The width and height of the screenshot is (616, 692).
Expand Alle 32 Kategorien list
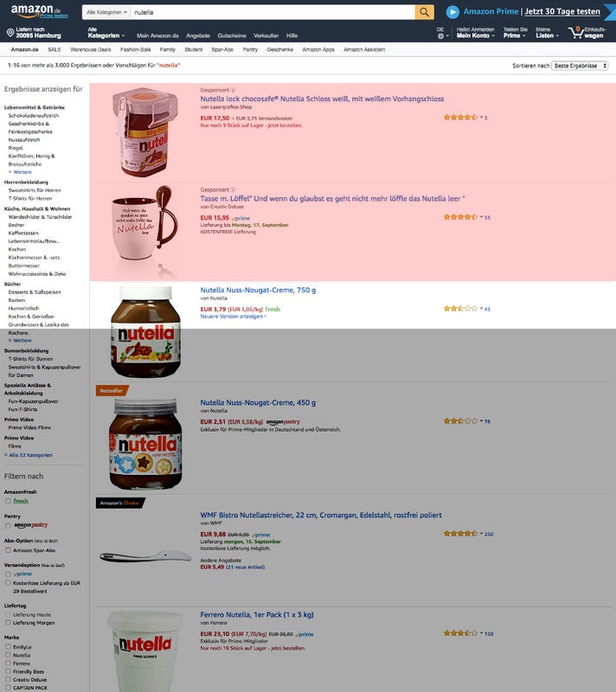coord(30,455)
